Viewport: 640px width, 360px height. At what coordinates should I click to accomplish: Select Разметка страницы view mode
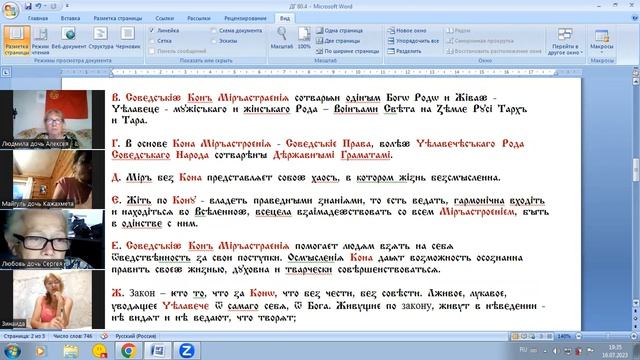click(x=17, y=40)
